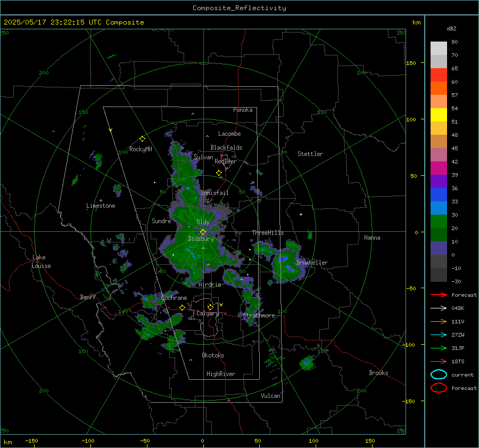Click the Calgary city label

pos(208,313)
